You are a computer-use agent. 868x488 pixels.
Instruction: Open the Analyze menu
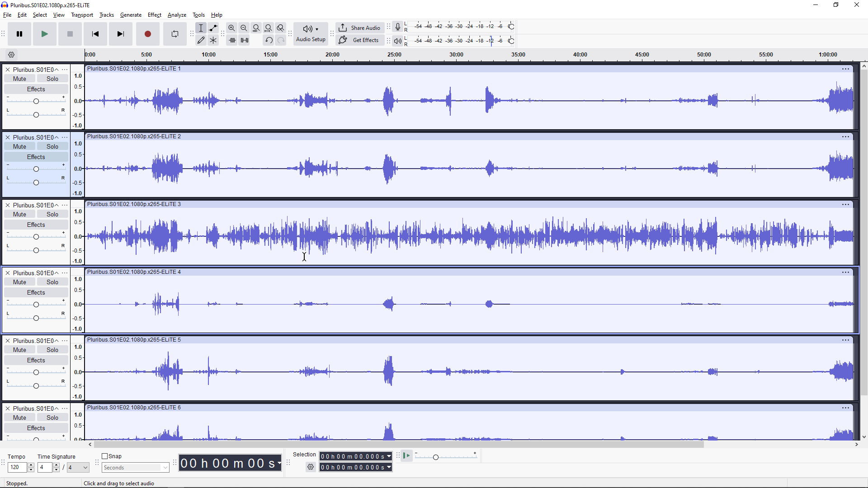[177, 15]
